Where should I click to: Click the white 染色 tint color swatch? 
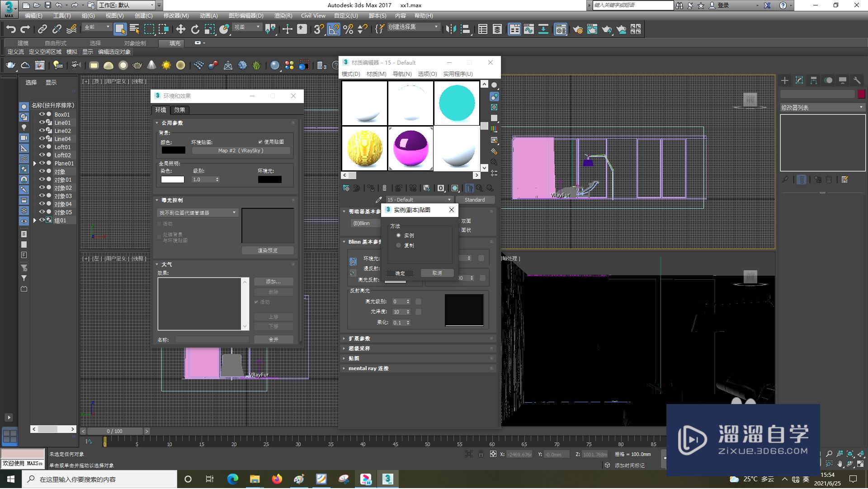pos(172,179)
